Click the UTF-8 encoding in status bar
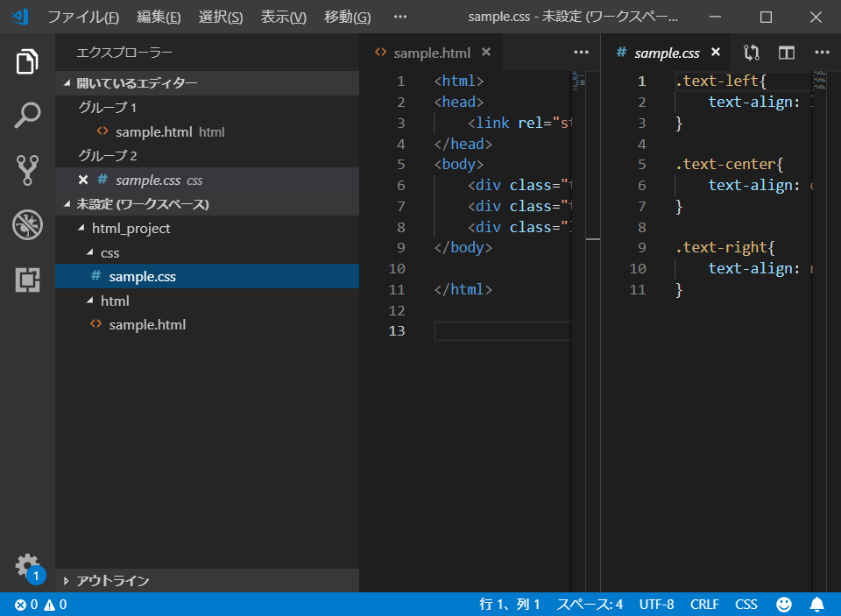841x616 pixels. pos(656,605)
